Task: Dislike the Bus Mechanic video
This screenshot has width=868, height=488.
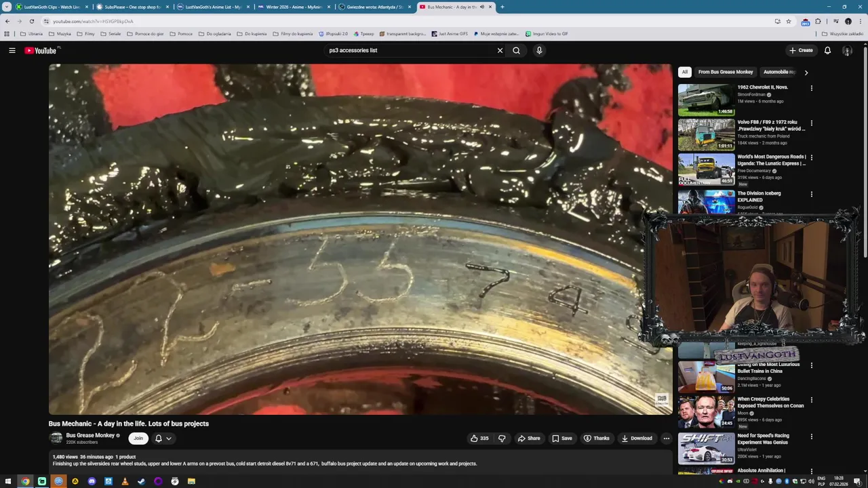Action: (502, 438)
